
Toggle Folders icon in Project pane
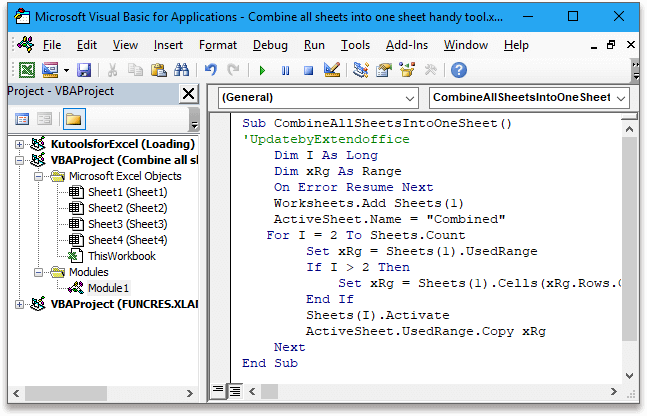click(x=74, y=119)
